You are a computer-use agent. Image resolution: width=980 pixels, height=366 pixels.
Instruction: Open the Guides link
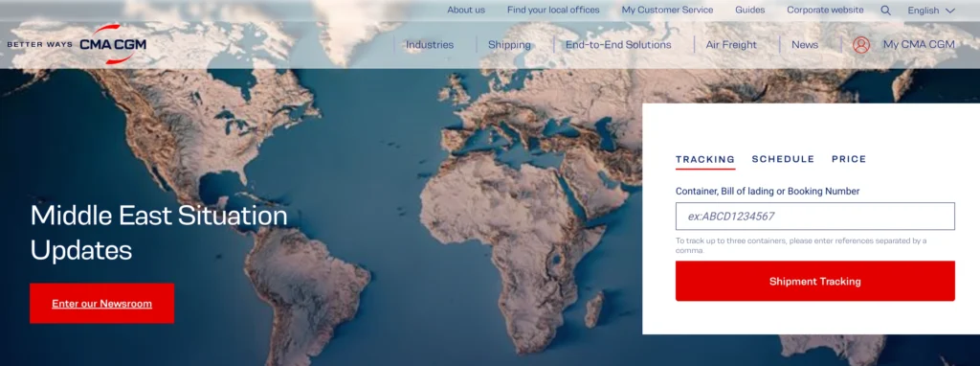[x=749, y=10]
